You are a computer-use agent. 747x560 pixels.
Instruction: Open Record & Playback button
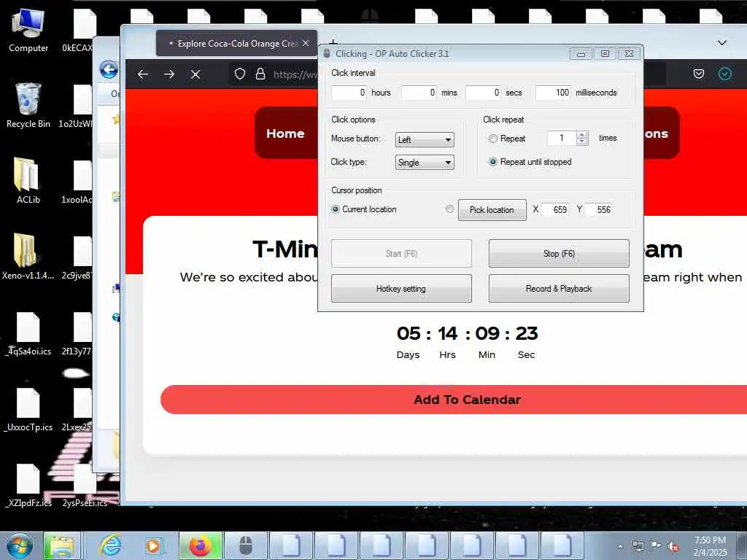[559, 288]
